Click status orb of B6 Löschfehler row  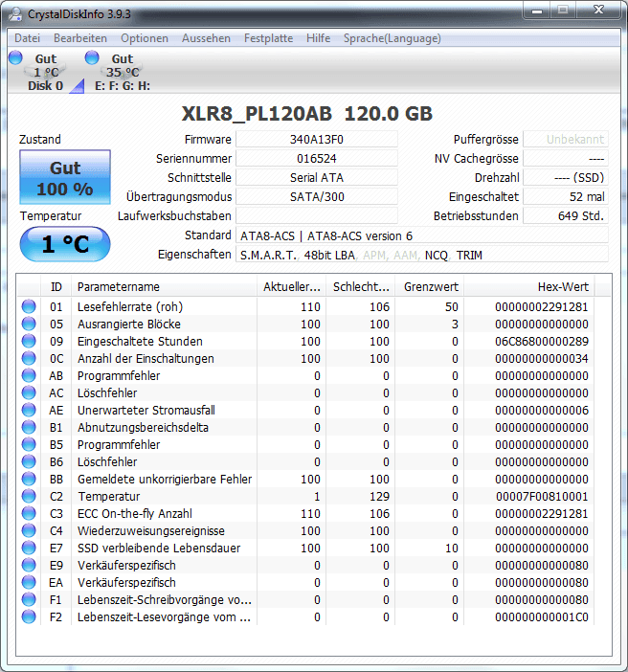(x=29, y=461)
